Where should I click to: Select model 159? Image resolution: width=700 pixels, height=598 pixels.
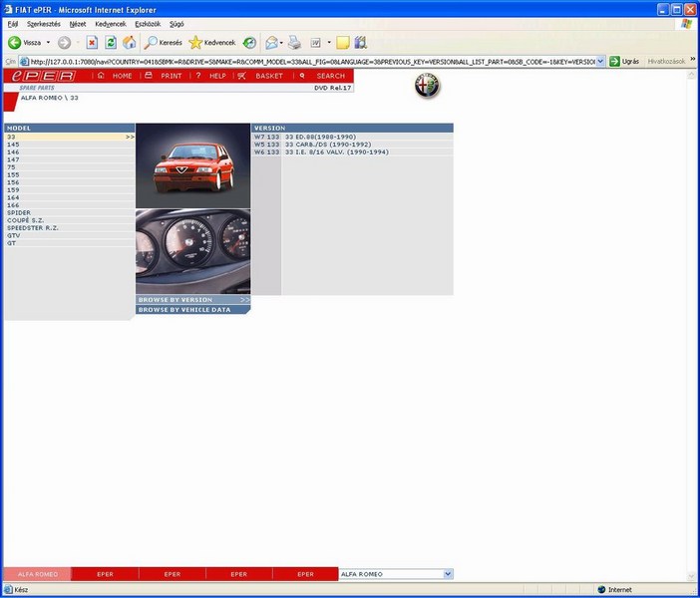pyautogui.click(x=69, y=190)
